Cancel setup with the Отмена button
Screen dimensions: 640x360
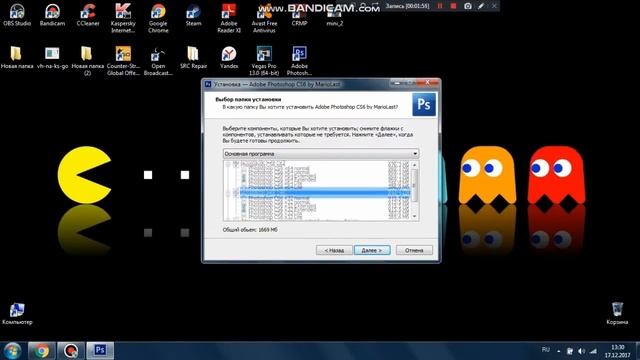[x=414, y=250]
